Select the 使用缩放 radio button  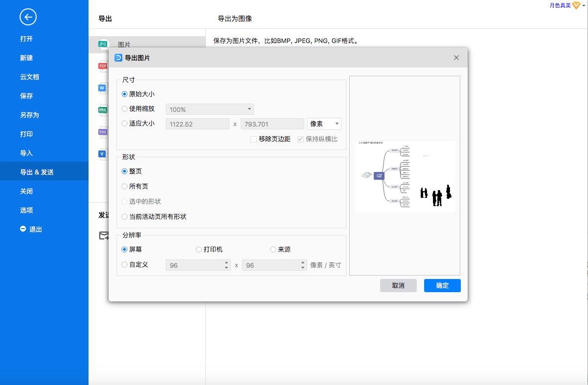point(125,108)
